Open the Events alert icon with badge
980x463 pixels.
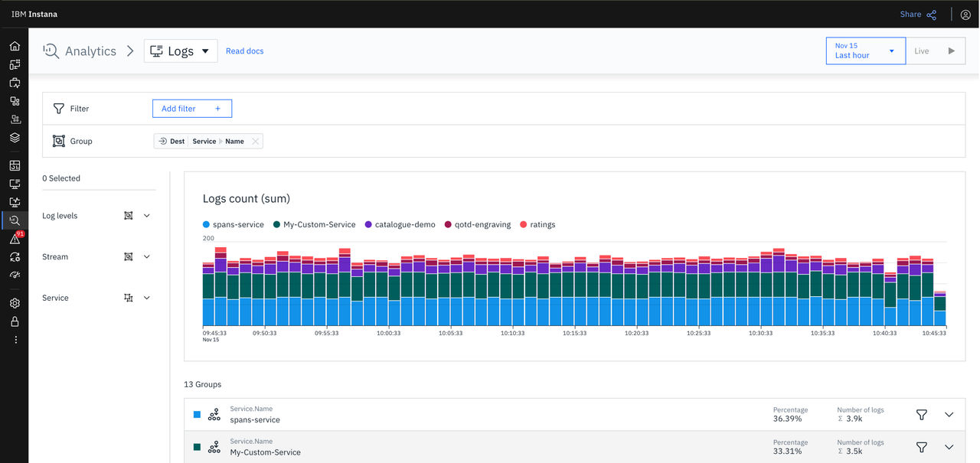click(x=15, y=239)
